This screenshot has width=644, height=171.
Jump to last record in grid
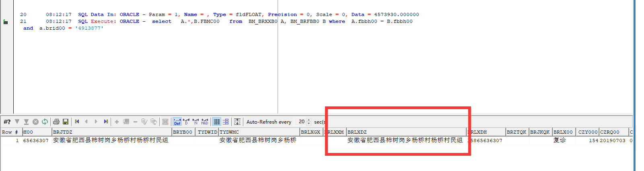105,122
